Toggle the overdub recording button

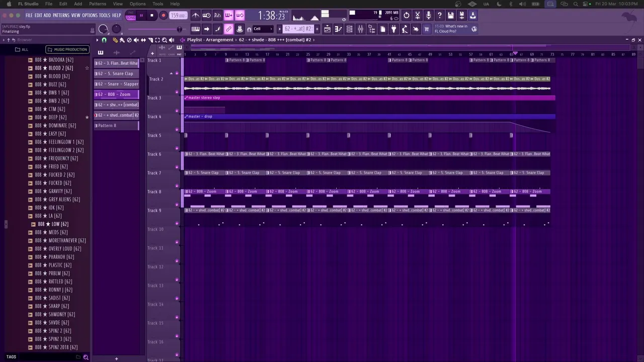228,16
